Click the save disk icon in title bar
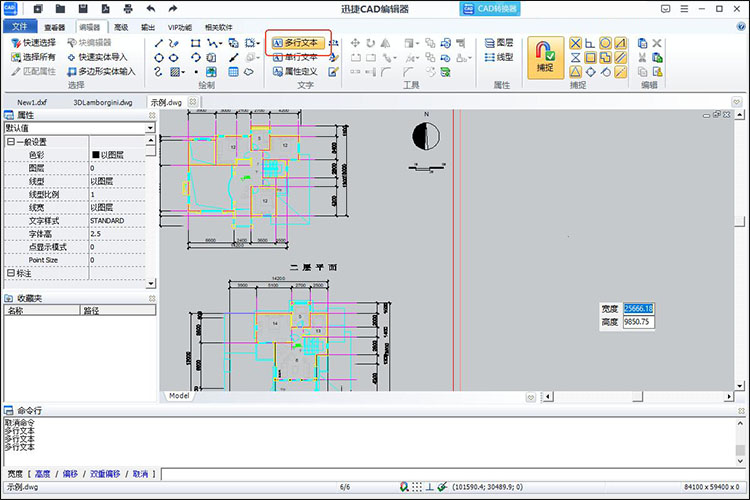 [x=83, y=9]
